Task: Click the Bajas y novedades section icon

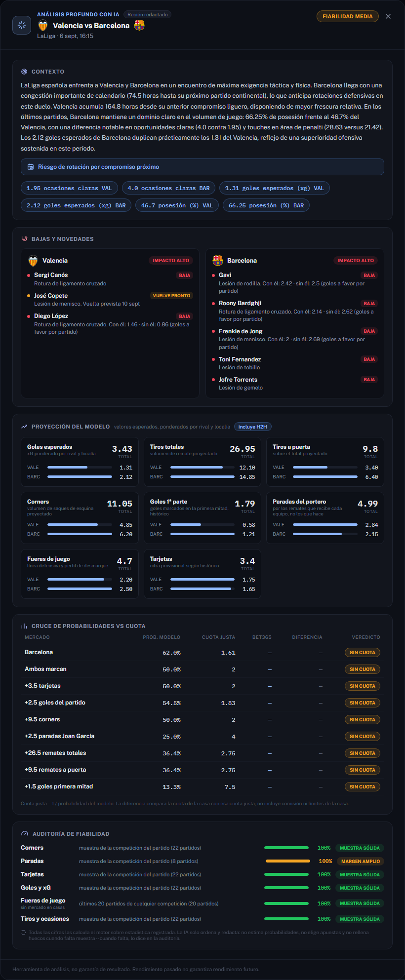Action: tap(24, 239)
